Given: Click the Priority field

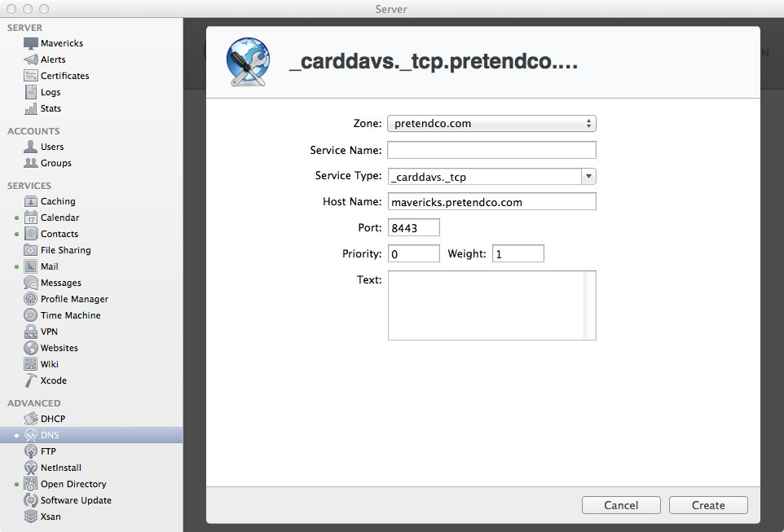Looking at the screenshot, I should (414, 253).
